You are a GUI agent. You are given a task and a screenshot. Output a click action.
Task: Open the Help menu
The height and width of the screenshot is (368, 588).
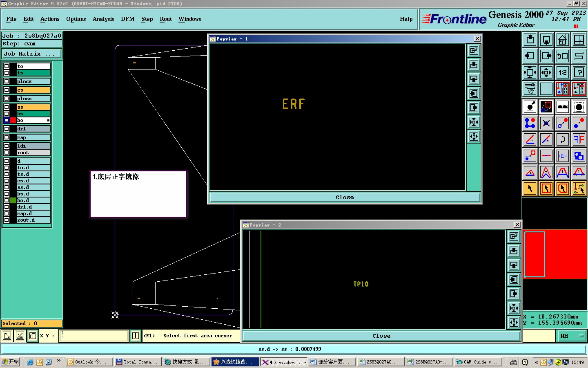coord(406,19)
